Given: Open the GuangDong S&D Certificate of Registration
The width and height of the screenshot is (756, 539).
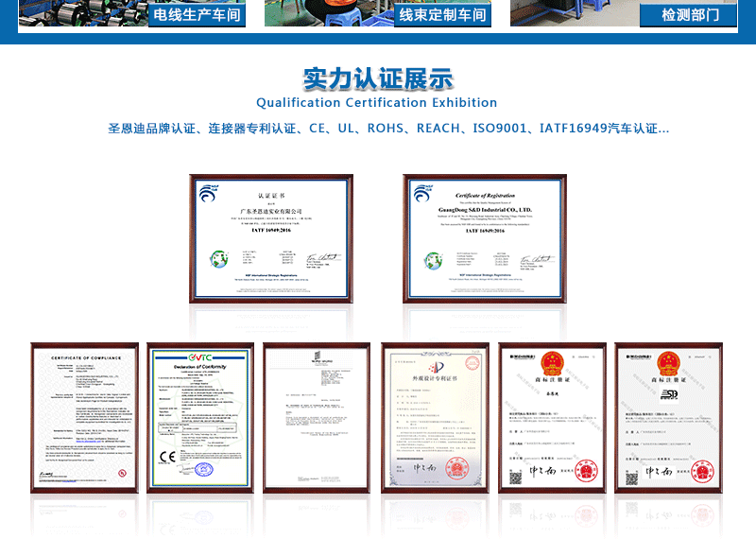Looking at the screenshot, I should [x=485, y=237].
